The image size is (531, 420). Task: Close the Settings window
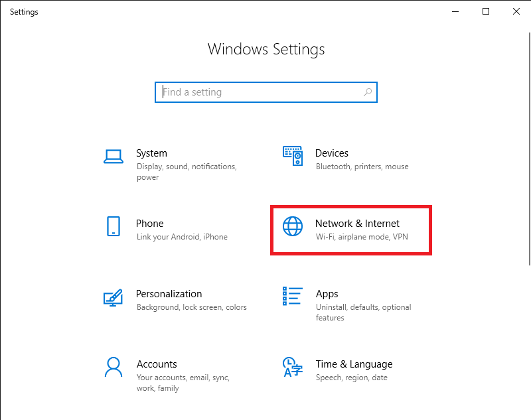pyautogui.click(x=516, y=11)
